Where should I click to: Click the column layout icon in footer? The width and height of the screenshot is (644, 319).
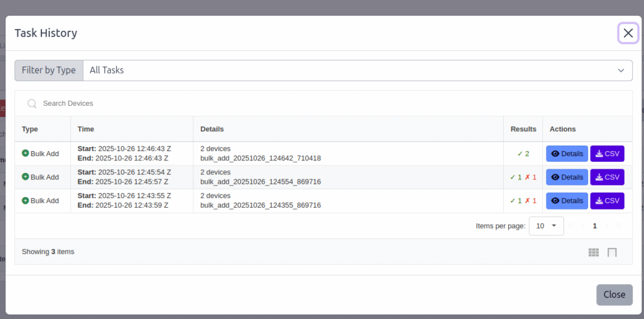pos(612,252)
